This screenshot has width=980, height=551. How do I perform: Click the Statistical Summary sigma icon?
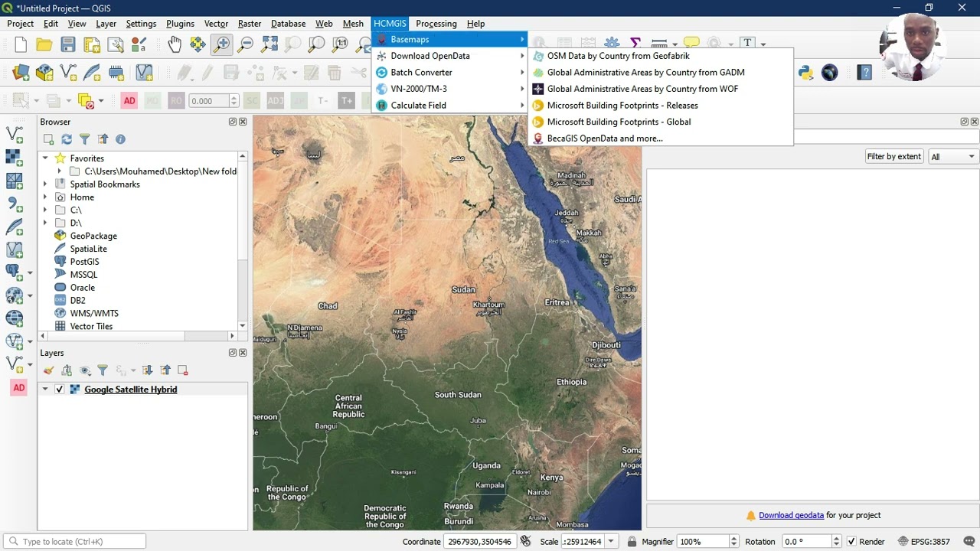coord(635,44)
